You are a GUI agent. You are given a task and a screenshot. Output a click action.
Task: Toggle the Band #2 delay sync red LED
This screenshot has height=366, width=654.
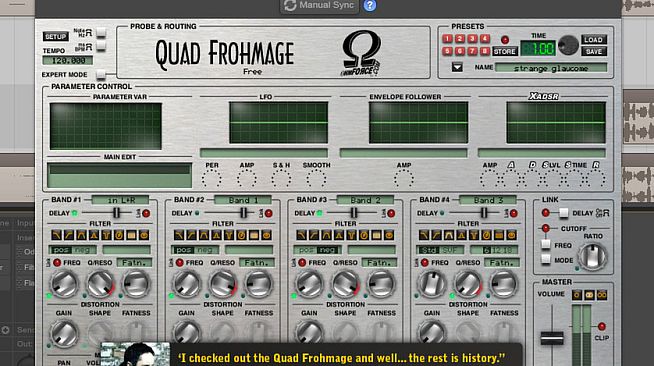[269, 213]
